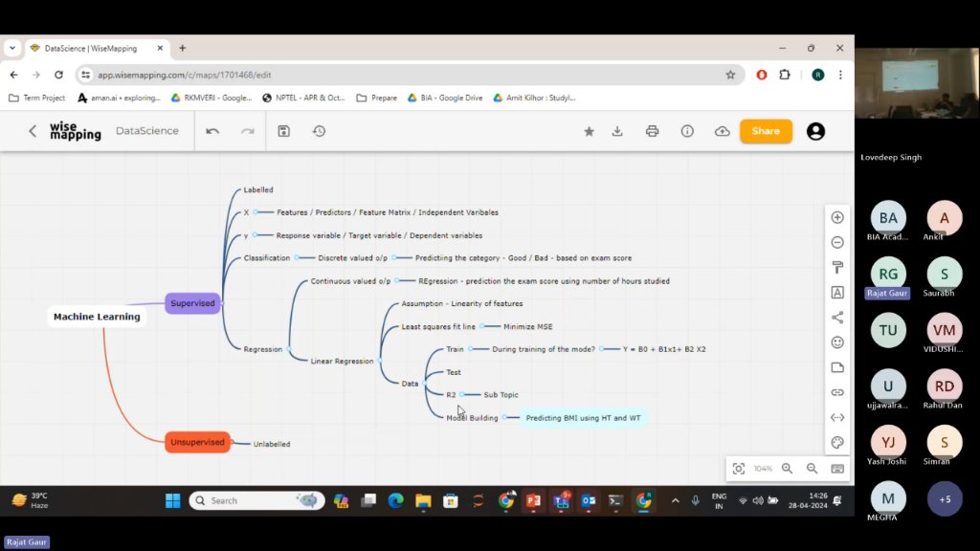Export the mind map via download icon

click(x=617, y=131)
